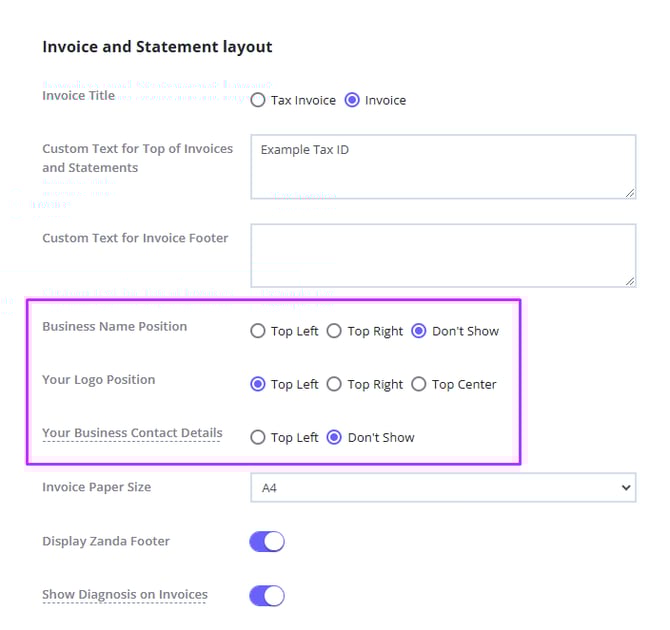Set Business Name Position to Top Right
The height and width of the screenshot is (630, 670).
[335, 331]
